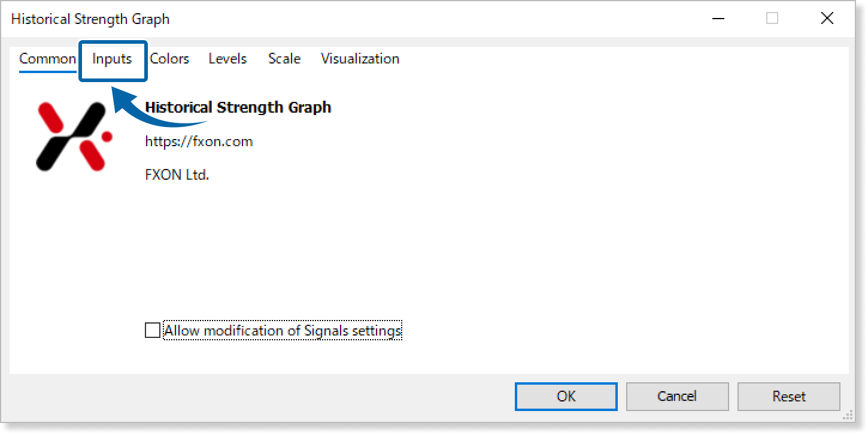Open the https://fxon.com link
This screenshot has width=868, height=435.
[199, 141]
